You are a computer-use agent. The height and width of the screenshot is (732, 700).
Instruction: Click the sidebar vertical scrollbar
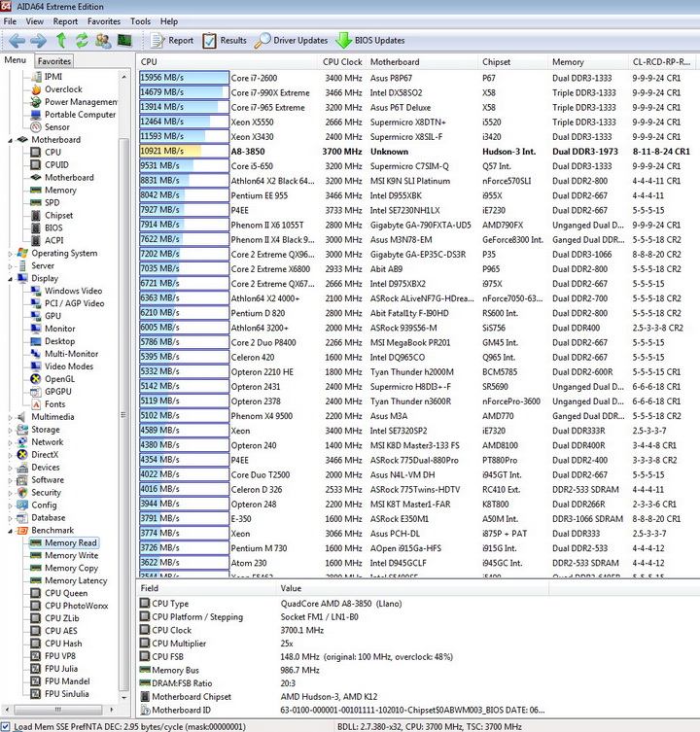click(124, 388)
